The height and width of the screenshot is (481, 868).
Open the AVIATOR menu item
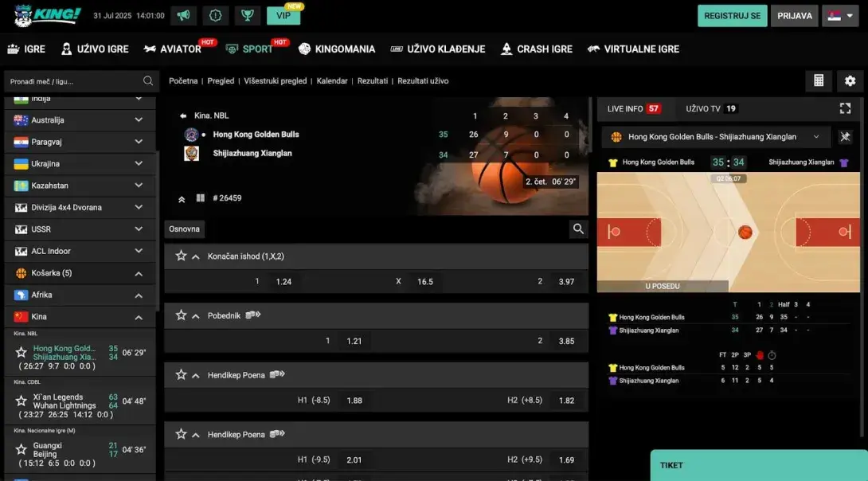pyautogui.click(x=173, y=49)
